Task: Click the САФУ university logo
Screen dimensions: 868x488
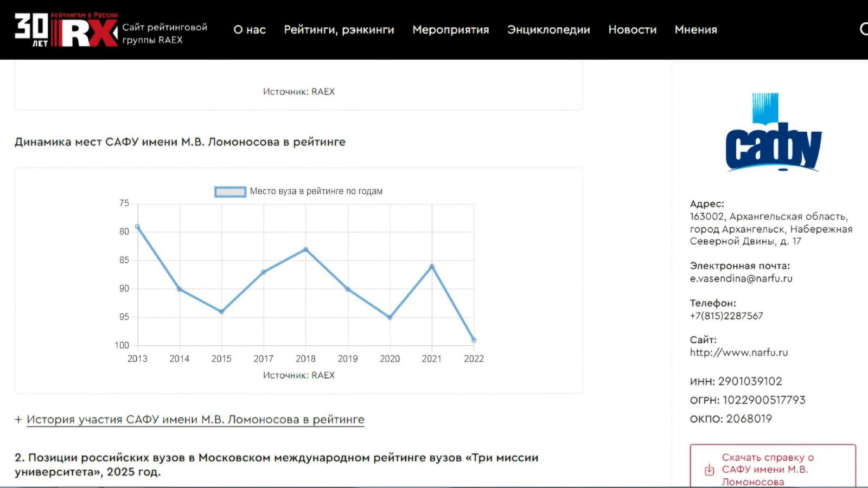Action: pos(773,133)
